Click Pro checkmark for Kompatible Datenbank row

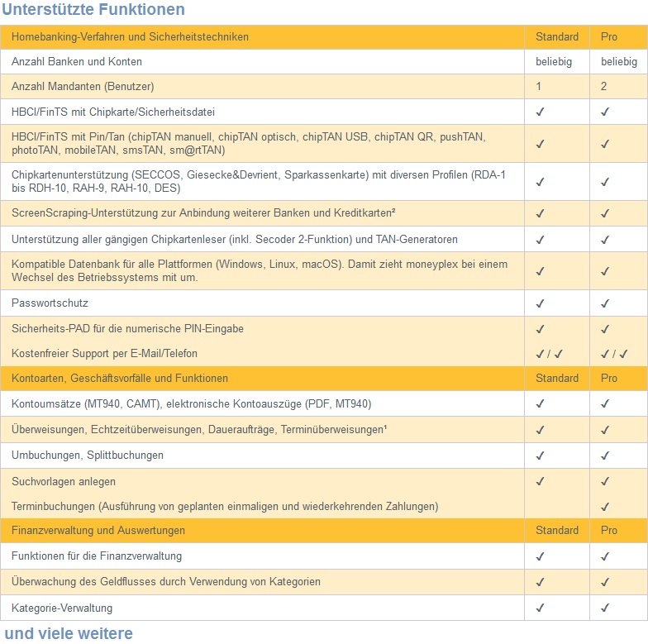pos(605,270)
